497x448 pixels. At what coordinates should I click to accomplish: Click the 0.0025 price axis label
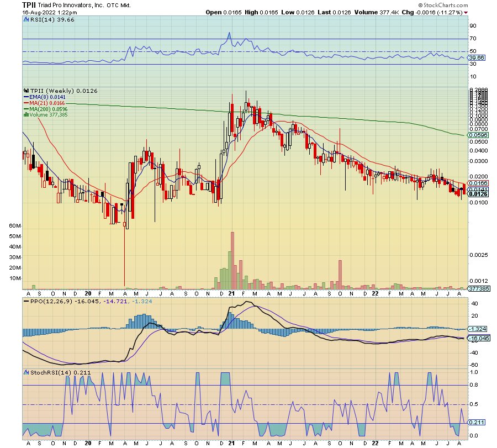[479, 255]
